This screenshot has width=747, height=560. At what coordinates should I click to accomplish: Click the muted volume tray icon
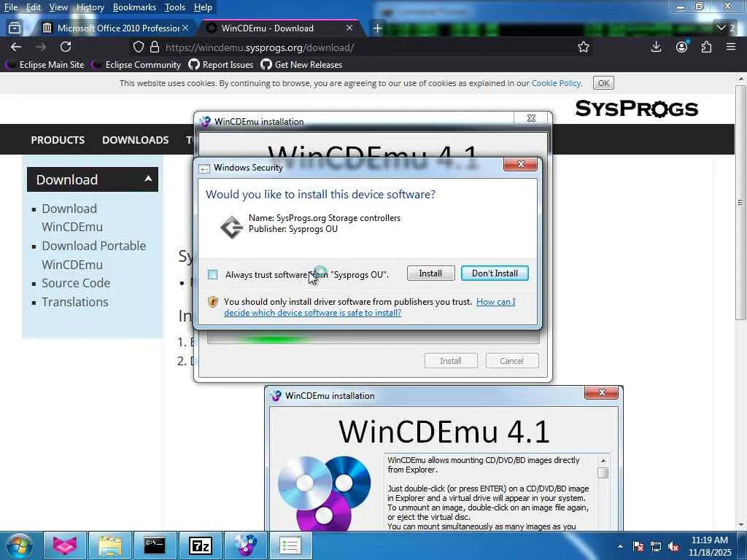(x=673, y=546)
